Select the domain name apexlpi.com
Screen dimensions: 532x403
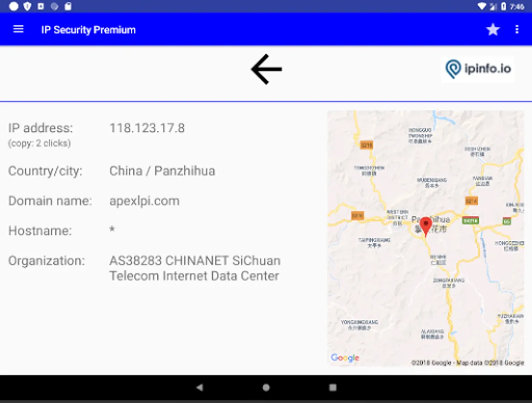click(144, 201)
